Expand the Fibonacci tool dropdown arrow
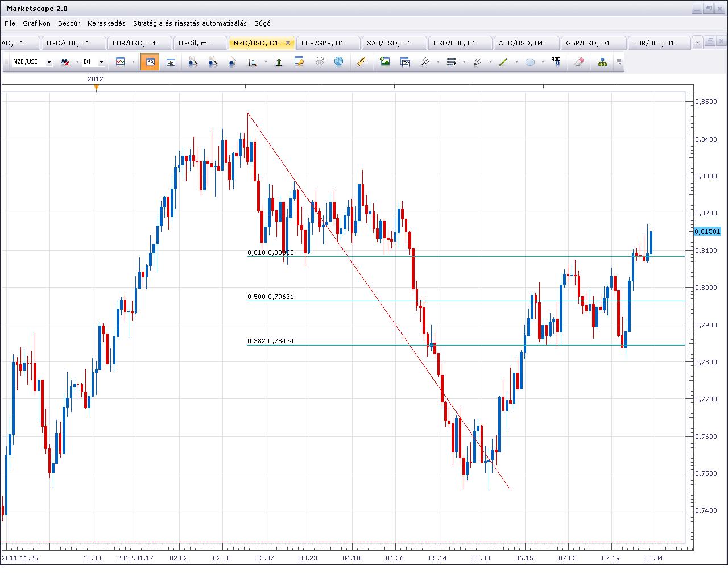Screen dimensions: 728x582 [x=464, y=62]
